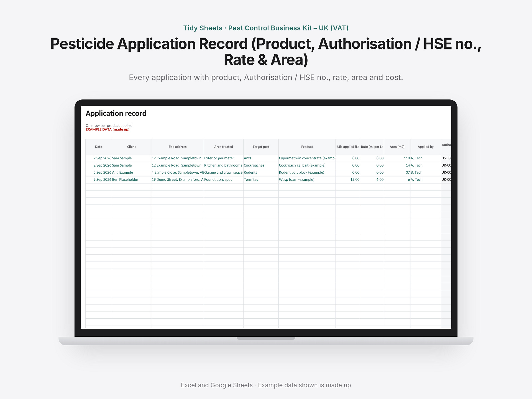
Task: Click the Product column header
Action: 307,147
